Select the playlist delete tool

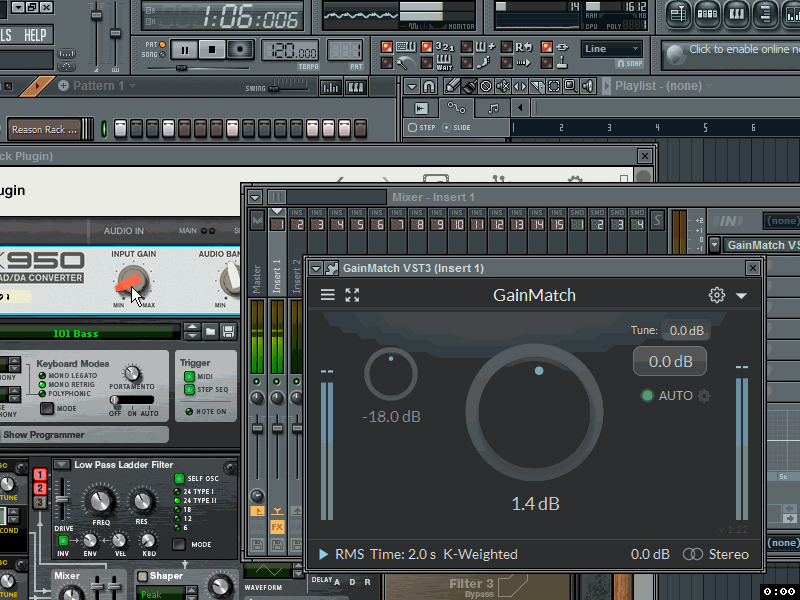[x=486, y=86]
